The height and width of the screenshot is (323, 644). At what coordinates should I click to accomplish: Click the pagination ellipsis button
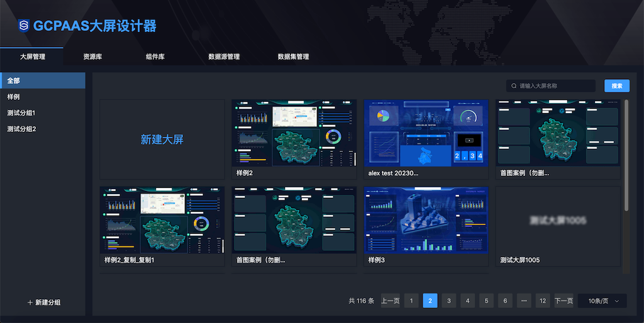point(524,301)
